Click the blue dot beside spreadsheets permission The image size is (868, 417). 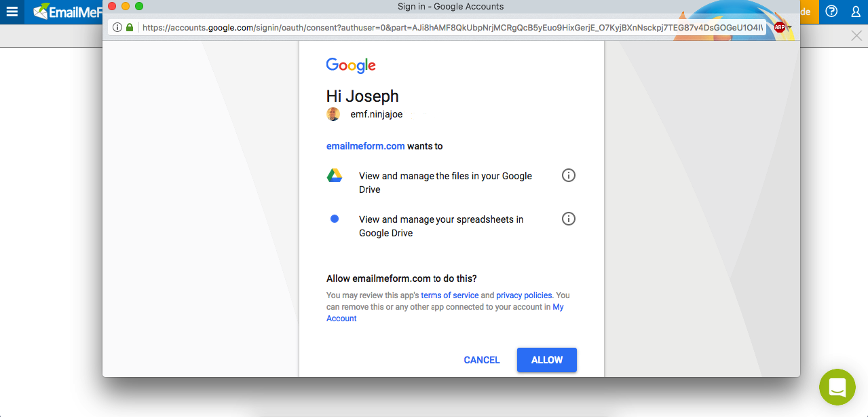click(x=335, y=219)
